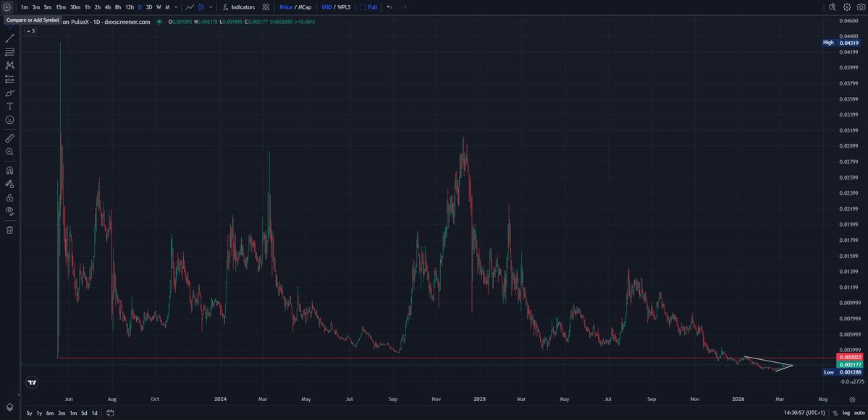Select the XABCD pattern tool
The image size is (868, 420).
[9, 65]
